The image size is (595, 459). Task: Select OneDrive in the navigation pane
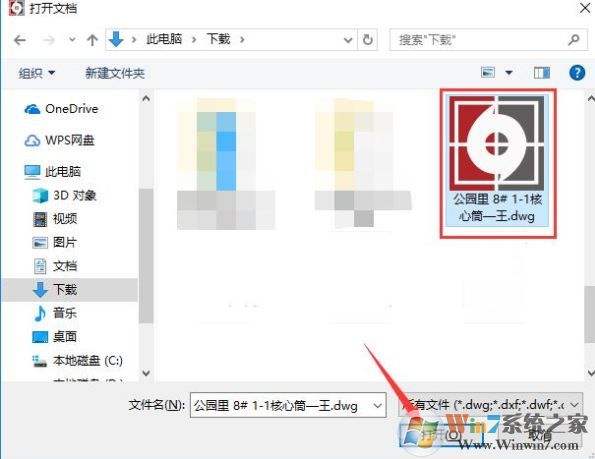coord(71,109)
